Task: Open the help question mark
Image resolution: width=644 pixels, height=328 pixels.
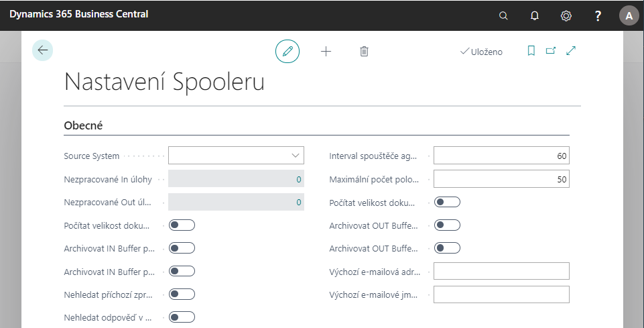Action: pos(598,15)
